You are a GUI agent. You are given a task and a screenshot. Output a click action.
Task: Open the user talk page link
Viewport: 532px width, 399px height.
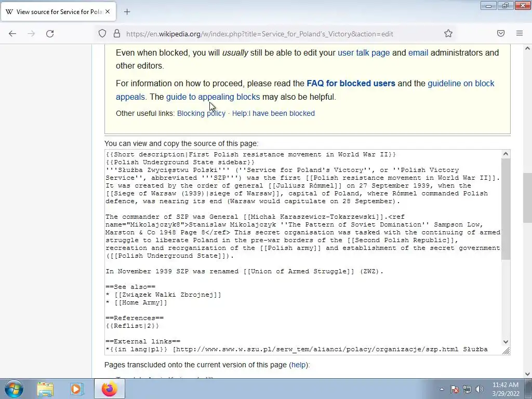(x=363, y=53)
